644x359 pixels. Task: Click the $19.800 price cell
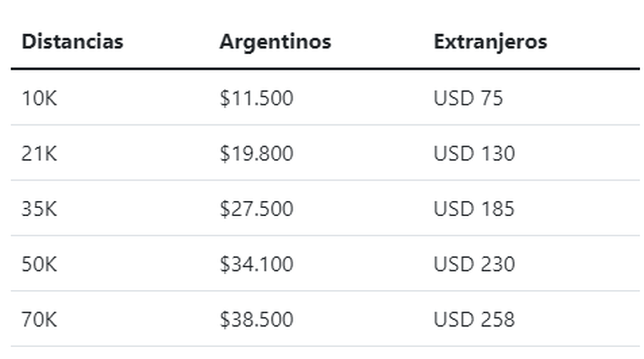(x=257, y=153)
